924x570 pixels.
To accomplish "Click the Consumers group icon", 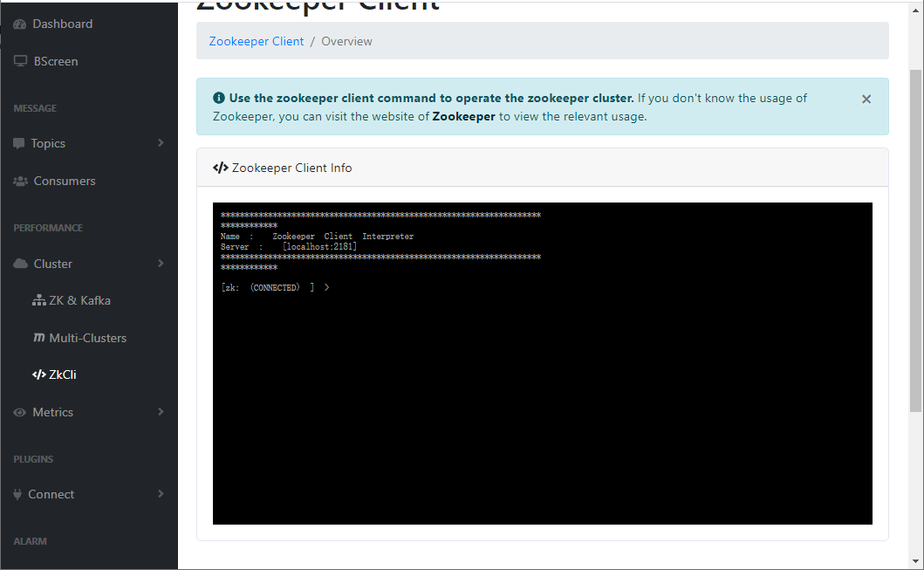I will click(x=21, y=181).
